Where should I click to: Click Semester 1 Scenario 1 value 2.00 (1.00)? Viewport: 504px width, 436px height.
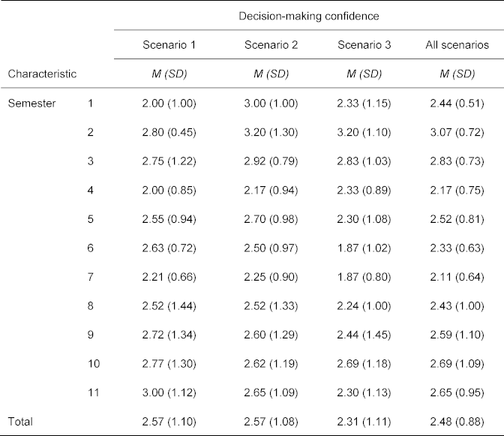point(169,104)
